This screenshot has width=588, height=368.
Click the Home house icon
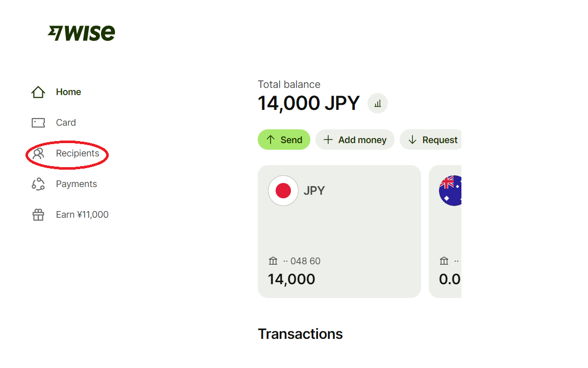[x=38, y=92]
